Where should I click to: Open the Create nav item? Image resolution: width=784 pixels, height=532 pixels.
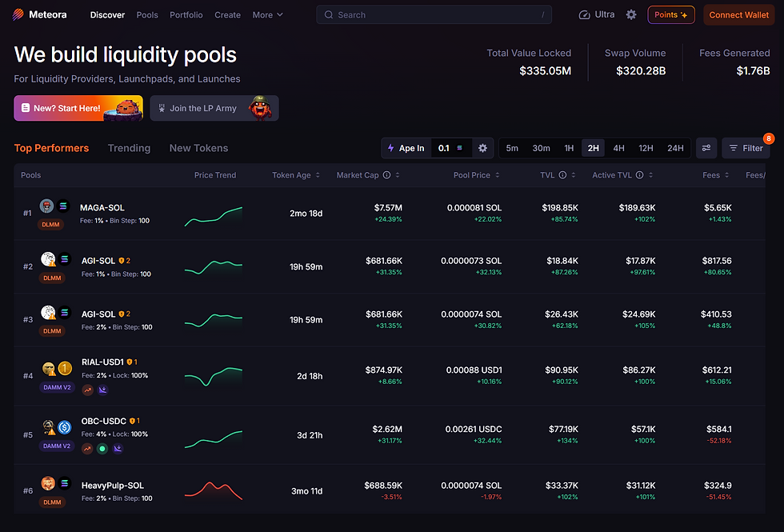227,15
